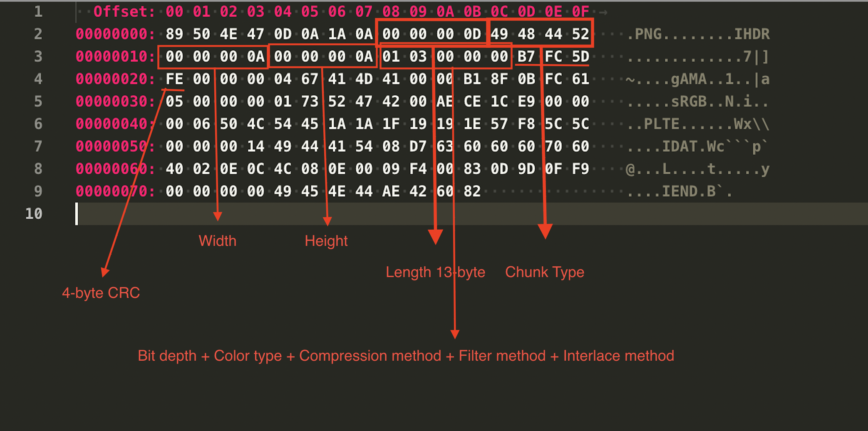The height and width of the screenshot is (431, 868).
Task: Click the ASCII text 'IHDR' in right column
Action: [751, 34]
